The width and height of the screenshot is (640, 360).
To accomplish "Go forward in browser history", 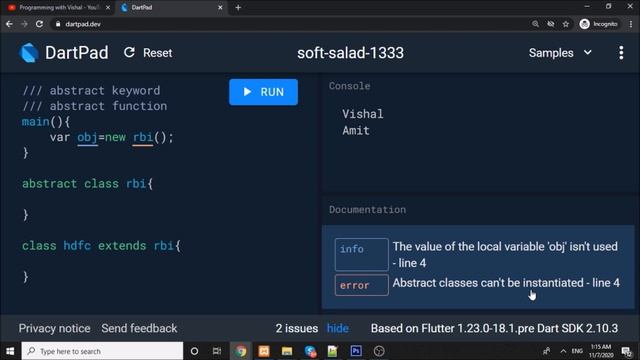I will 24,24.
